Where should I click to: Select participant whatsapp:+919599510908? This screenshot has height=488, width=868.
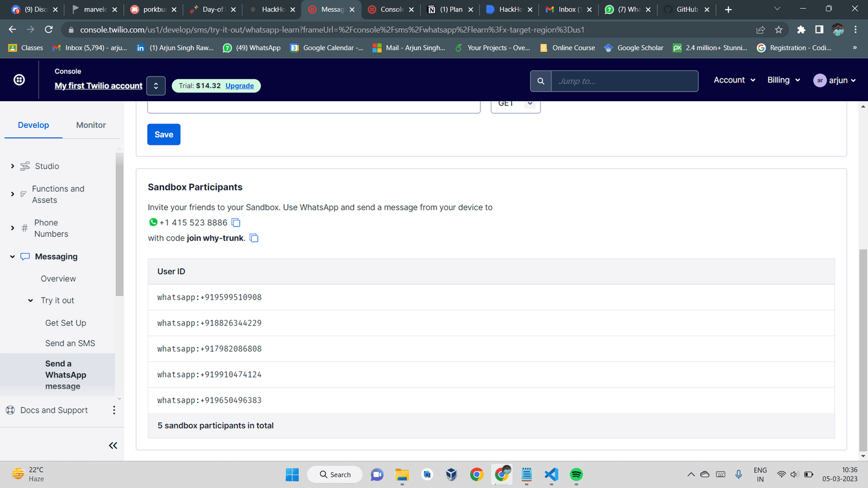pyautogui.click(x=491, y=297)
